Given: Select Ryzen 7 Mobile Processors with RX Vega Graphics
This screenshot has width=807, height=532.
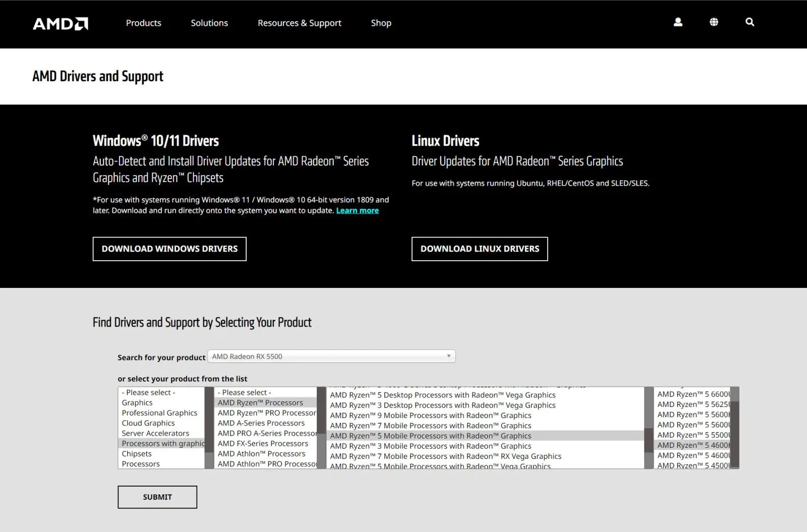Looking at the screenshot, I should click(x=486, y=456).
